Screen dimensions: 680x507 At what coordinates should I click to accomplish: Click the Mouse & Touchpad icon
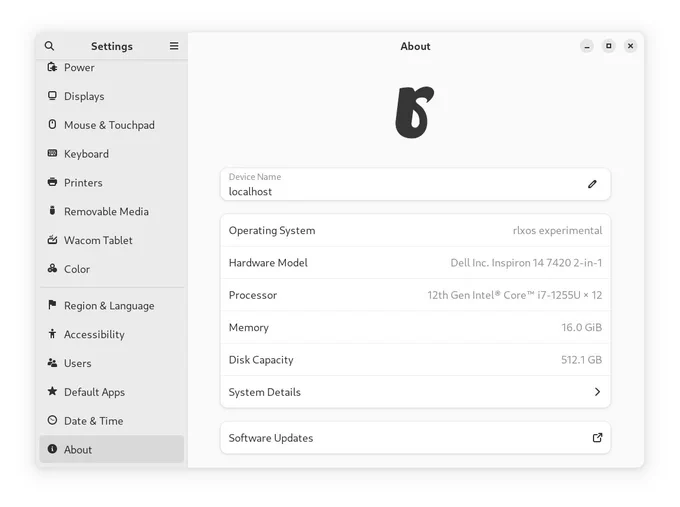pos(52,124)
